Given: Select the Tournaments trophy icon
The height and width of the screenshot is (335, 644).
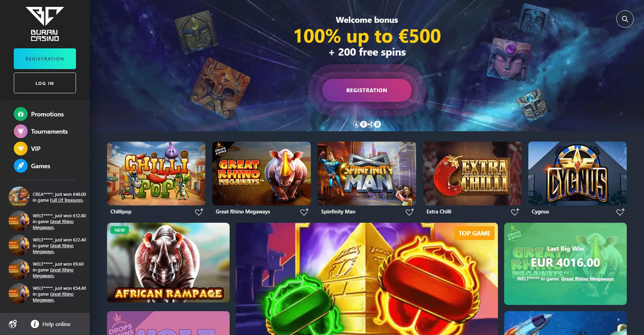Looking at the screenshot, I should pos(21,131).
